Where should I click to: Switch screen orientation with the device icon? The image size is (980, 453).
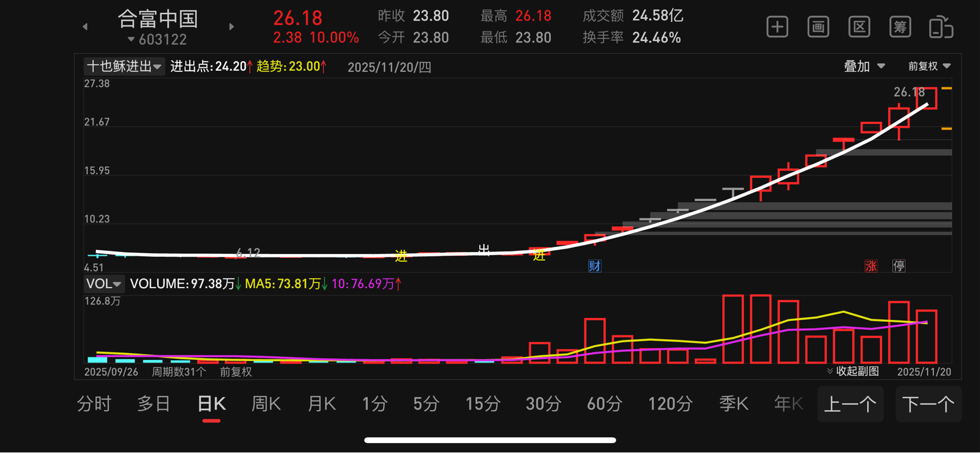pos(941,27)
